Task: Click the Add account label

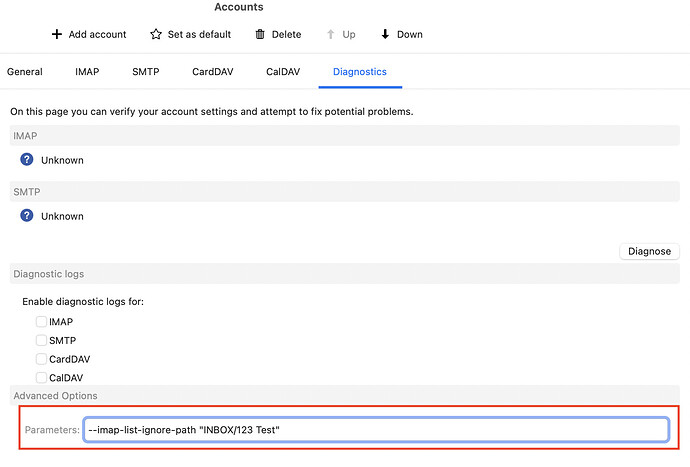Action: point(97,34)
